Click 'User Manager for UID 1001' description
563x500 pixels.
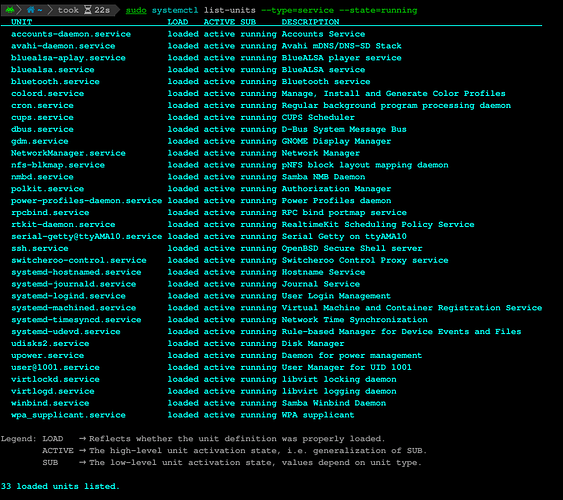tap(346, 367)
